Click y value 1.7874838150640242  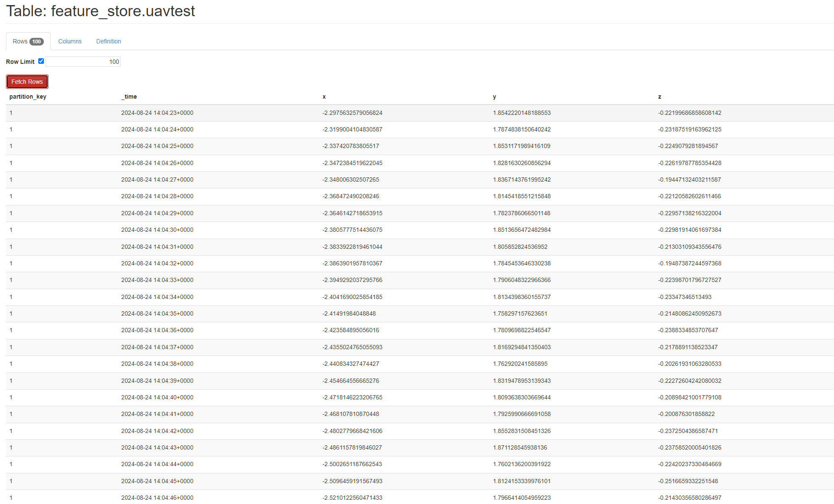[522, 129]
